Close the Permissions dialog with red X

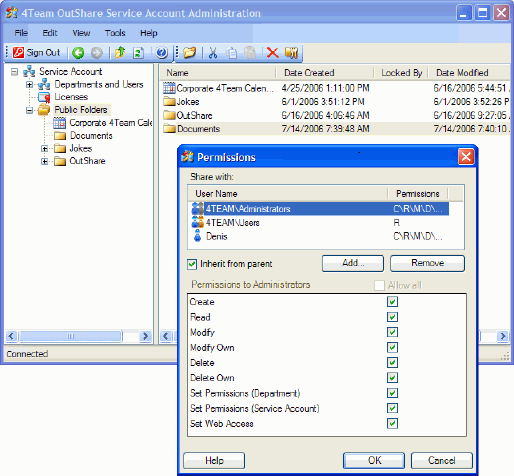(466, 157)
